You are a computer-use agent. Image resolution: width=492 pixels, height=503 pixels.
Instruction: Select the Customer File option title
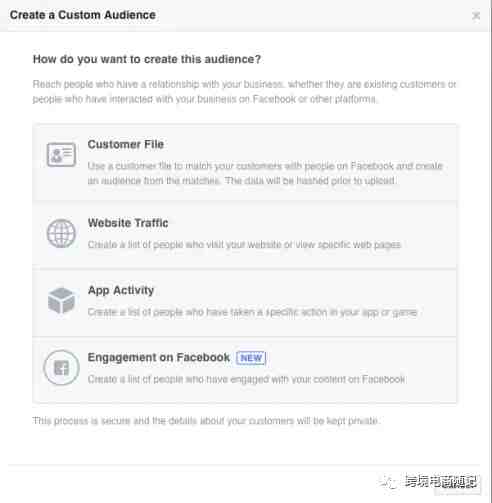point(126,144)
